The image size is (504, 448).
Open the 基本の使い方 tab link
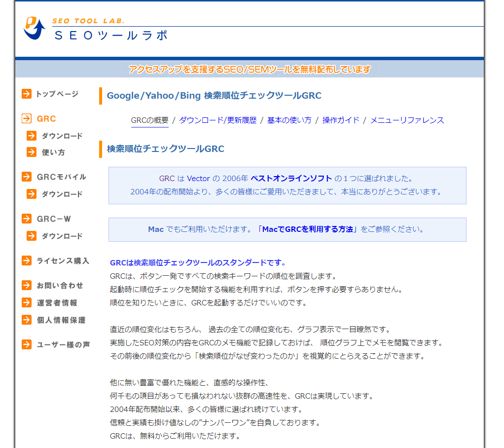coord(289,120)
